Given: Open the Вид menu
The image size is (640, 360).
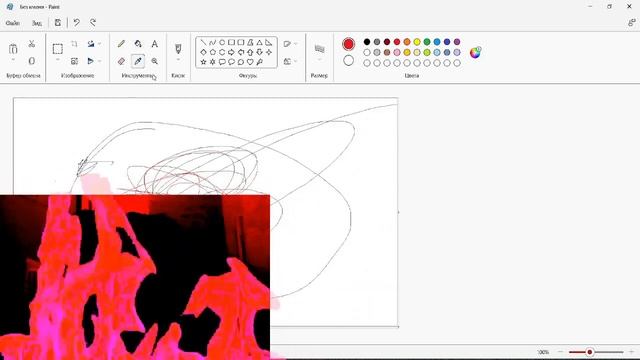Looking at the screenshot, I should pos(37,23).
